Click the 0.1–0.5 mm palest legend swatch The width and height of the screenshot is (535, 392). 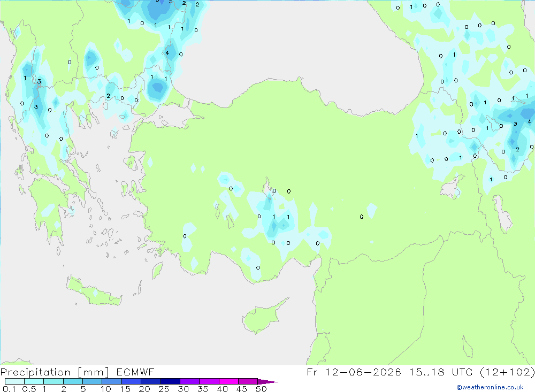[x=14, y=381]
